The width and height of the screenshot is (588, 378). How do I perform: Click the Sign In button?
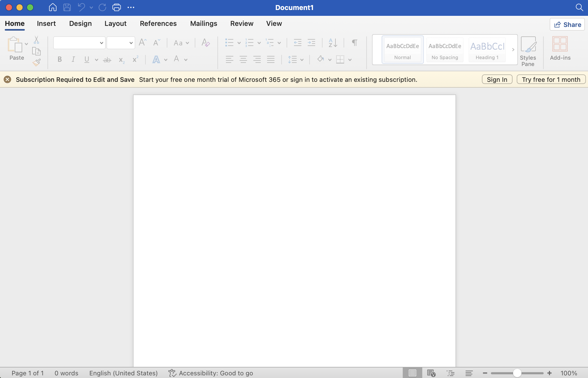tap(497, 79)
